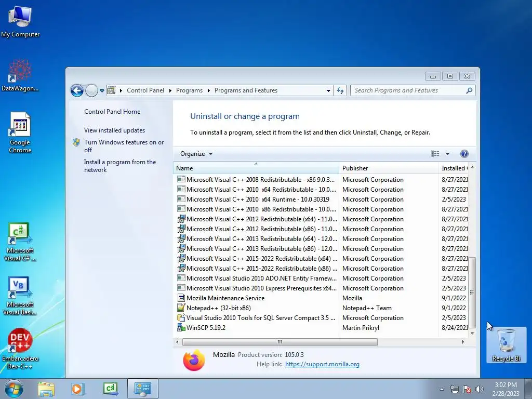Image resolution: width=532 pixels, height=399 pixels.
Task: Click the horizontal scrollbar thumb
Action: 280,342
